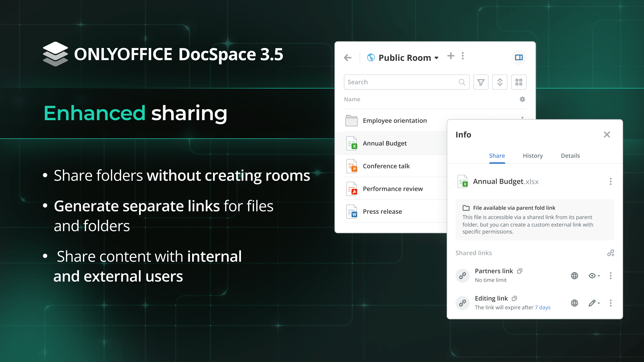Click the plus icon to add content
This screenshot has width=644, height=362.
451,56
